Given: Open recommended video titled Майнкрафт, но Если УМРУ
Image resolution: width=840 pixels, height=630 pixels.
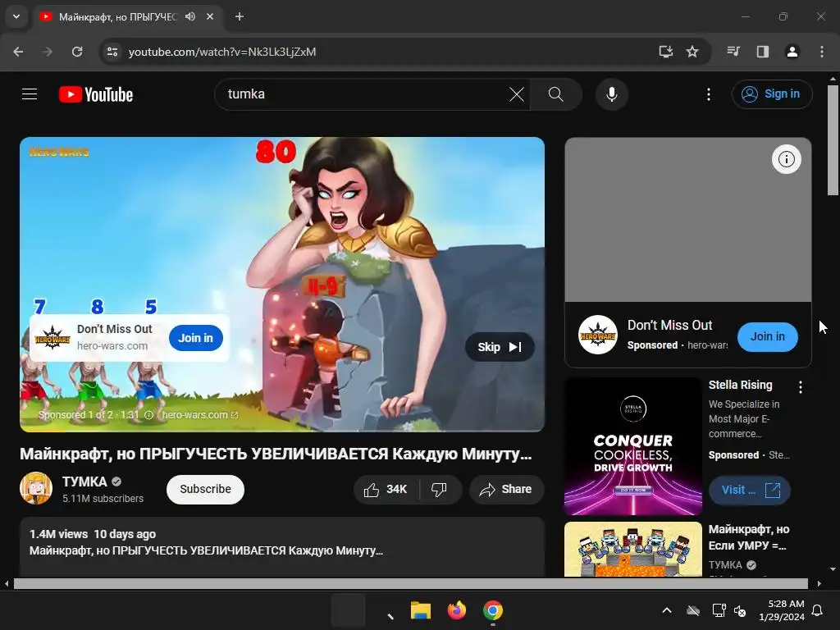Looking at the screenshot, I should [x=748, y=537].
